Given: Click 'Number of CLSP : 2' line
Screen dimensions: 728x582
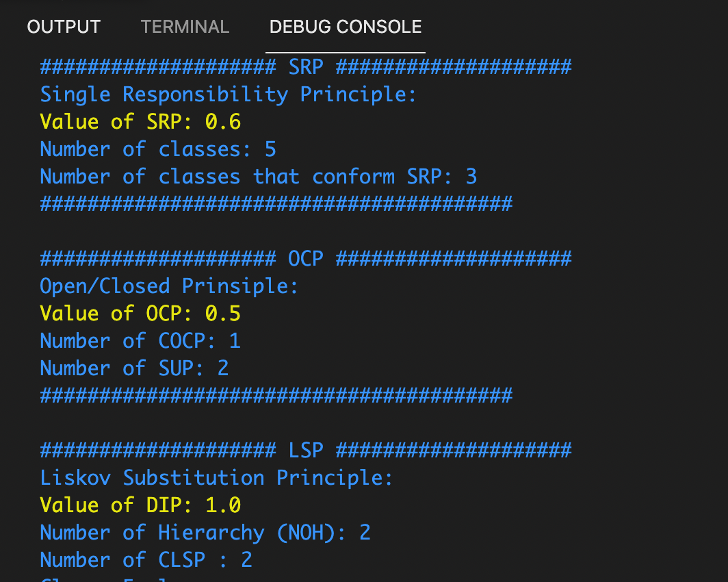Looking at the screenshot, I should [146, 561].
